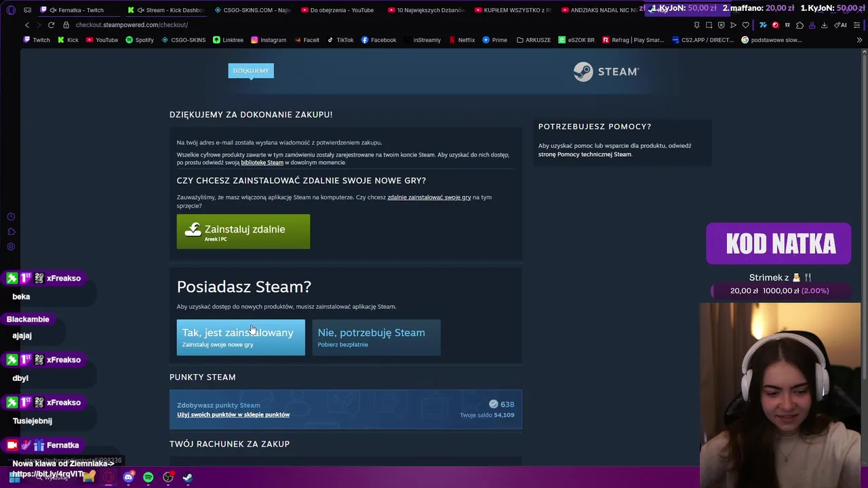Open the Opera sidebar settings gear
This screenshot has height=488, width=868.
pyautogui.click(x=11, y=247)
